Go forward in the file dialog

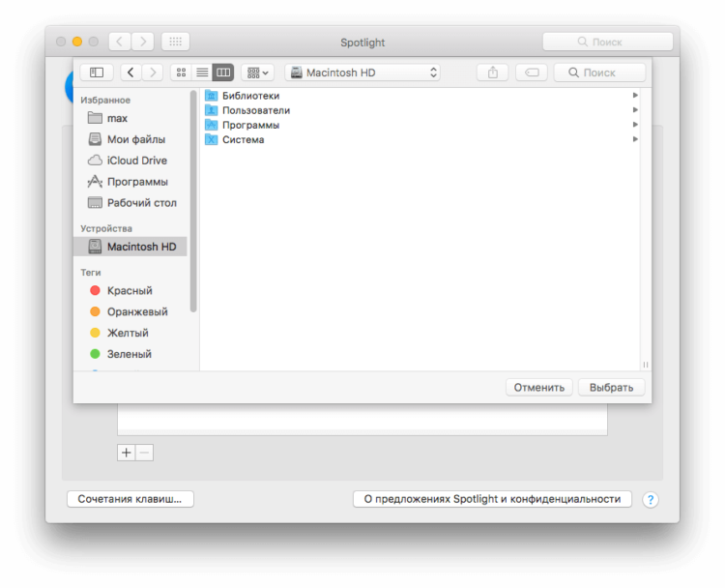[153, 73]
